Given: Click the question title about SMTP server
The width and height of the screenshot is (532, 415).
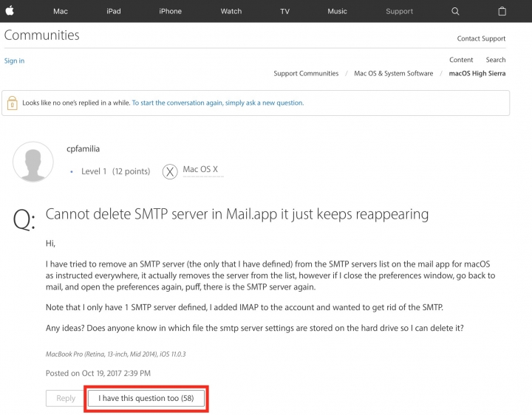Looking at the screenshot, I should pos(237,214).
